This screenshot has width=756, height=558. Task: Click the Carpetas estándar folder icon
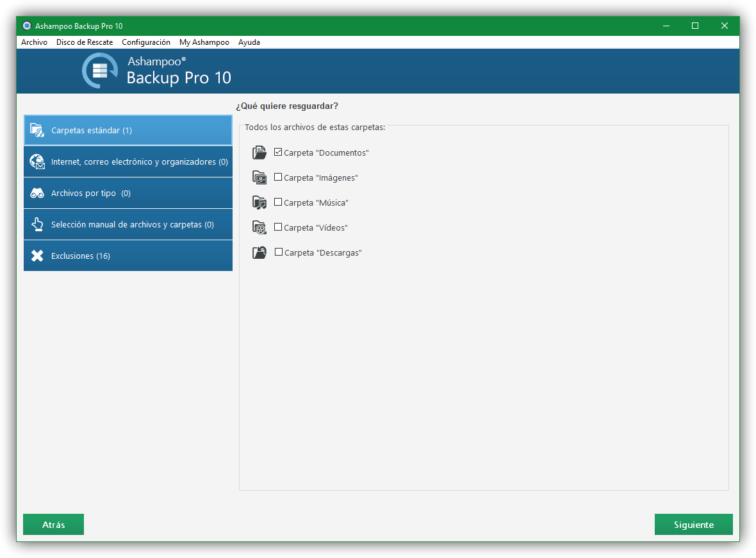(37, 130)
